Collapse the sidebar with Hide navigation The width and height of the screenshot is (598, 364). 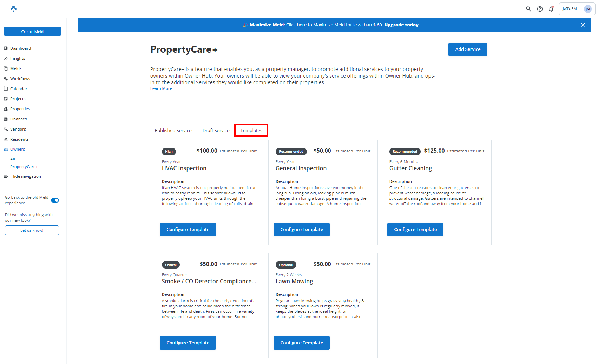[26, 176]
